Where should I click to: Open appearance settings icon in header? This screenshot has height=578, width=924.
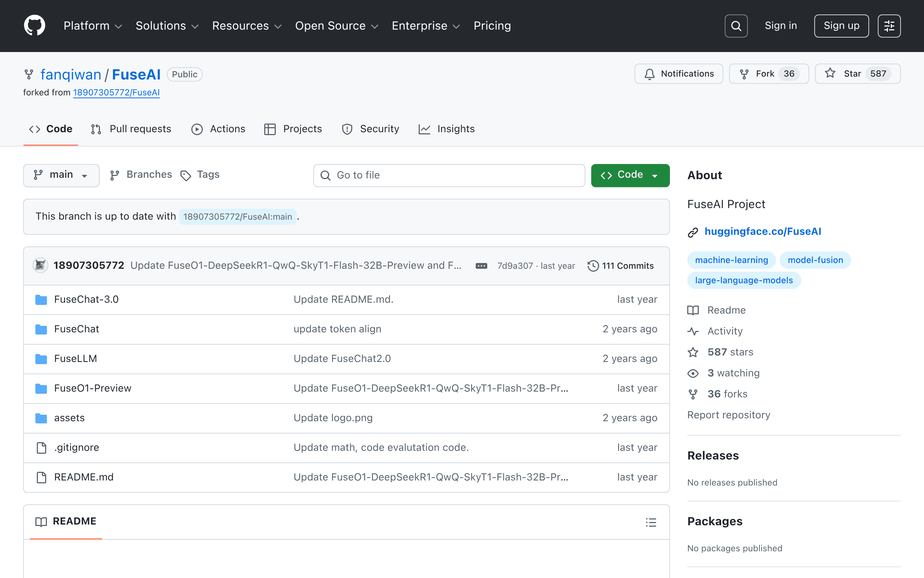889,26
